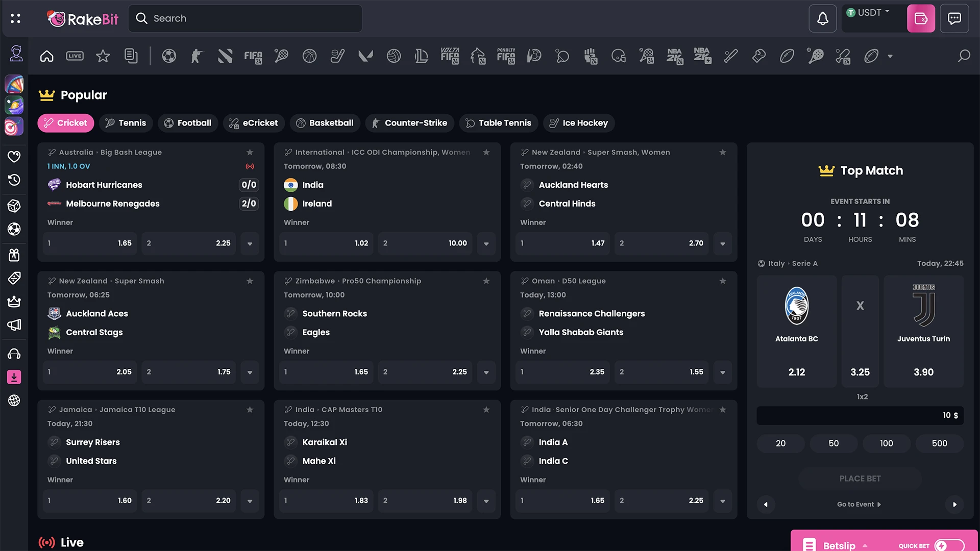Select the FIFA esports icon
Viewport: 980px width, 551px height.
coord(253,56)
